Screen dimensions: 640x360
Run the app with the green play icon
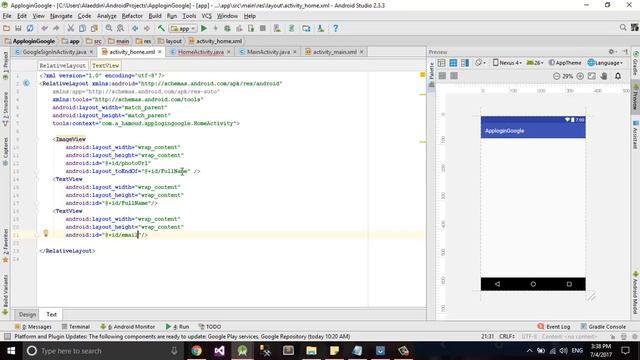tap(204, 28)
